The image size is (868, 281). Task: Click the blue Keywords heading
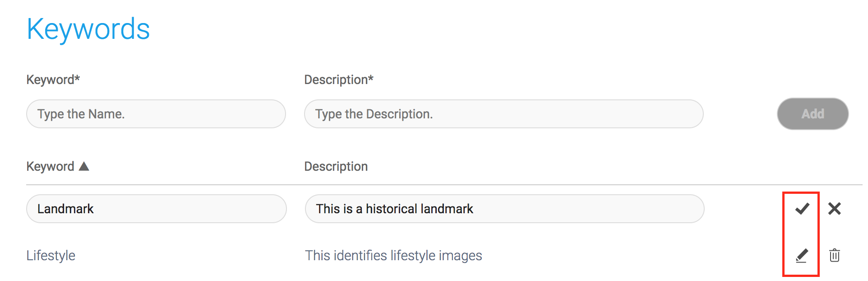[x=88, y=28]
